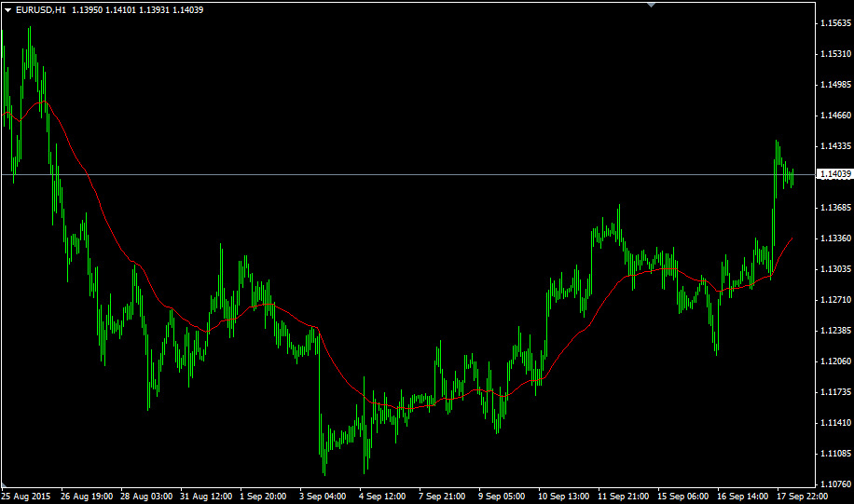Select the gray horizontal bid price line
Viewport: 854px width, 504px height.
pos(408,175)
